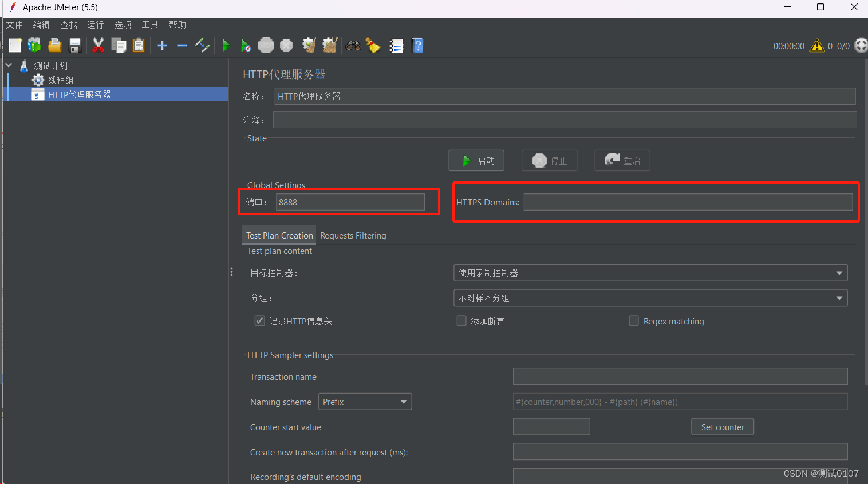The width and height of the screenshot is (868, 484).
Task: Click the Counter start value field
Action: click(x=551, y=427)
